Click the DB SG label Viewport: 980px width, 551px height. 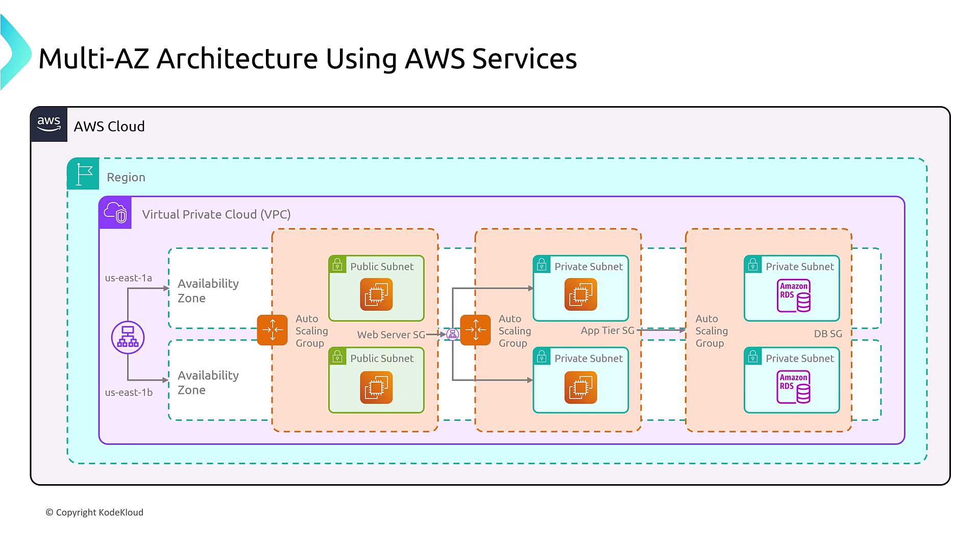(828, 334)
